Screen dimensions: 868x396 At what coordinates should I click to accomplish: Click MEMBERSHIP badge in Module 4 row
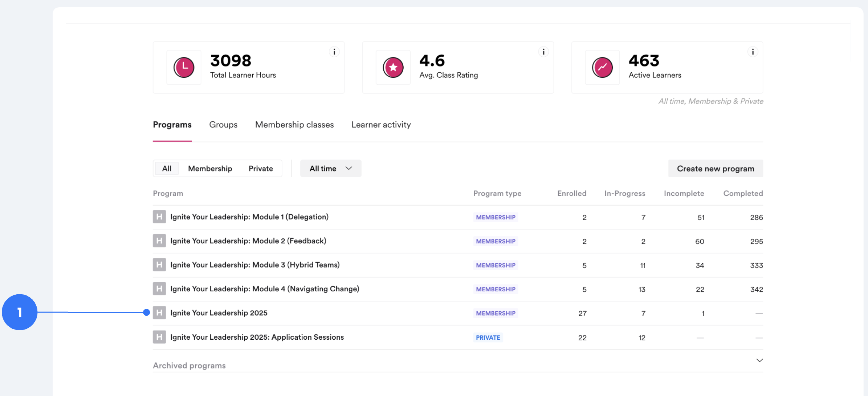[496, 289]
